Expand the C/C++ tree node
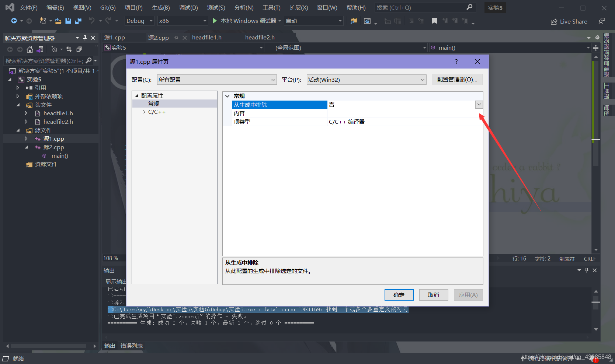This screenshot has width=615, height=364. point(144,112)
